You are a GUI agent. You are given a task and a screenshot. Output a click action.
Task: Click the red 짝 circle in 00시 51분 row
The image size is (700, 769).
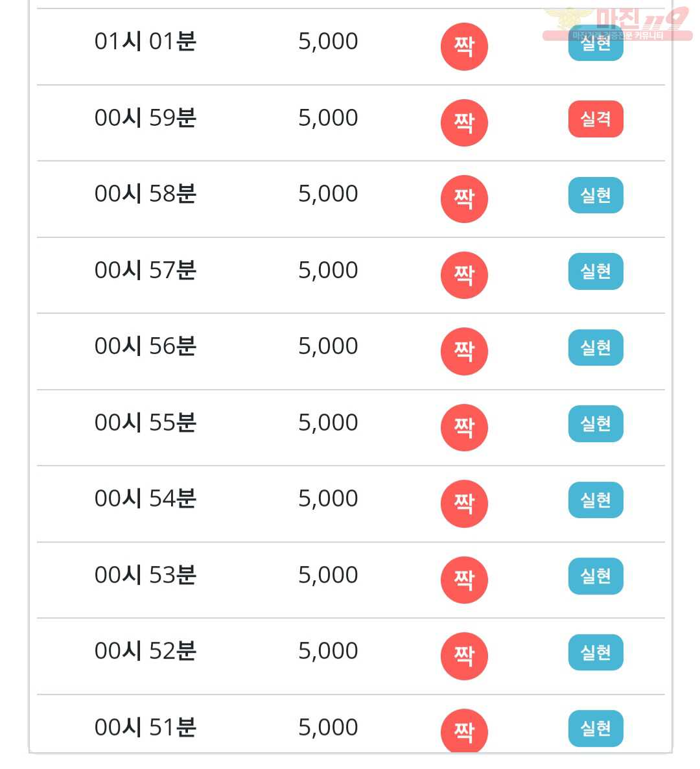point(463,731)
